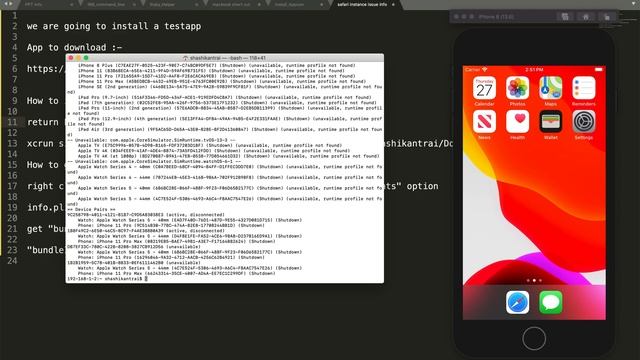640x360 pixels.
Task: Open Messages from the iPhone dock
Action: tap(551, 302)
